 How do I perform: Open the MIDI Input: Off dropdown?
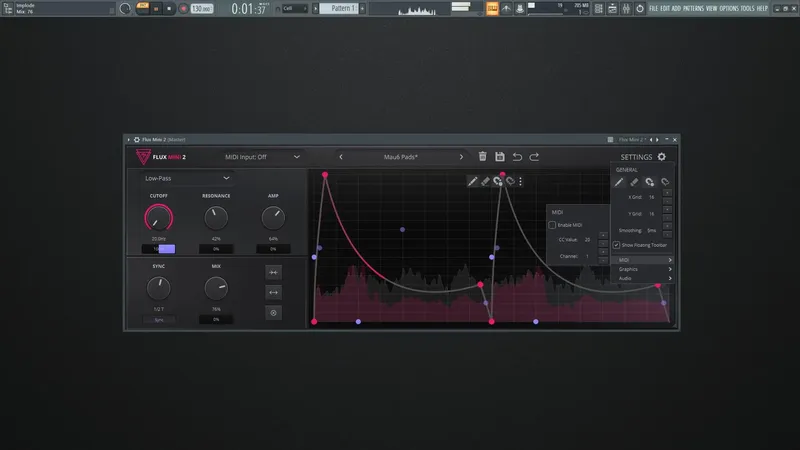[x=262, y=157]
